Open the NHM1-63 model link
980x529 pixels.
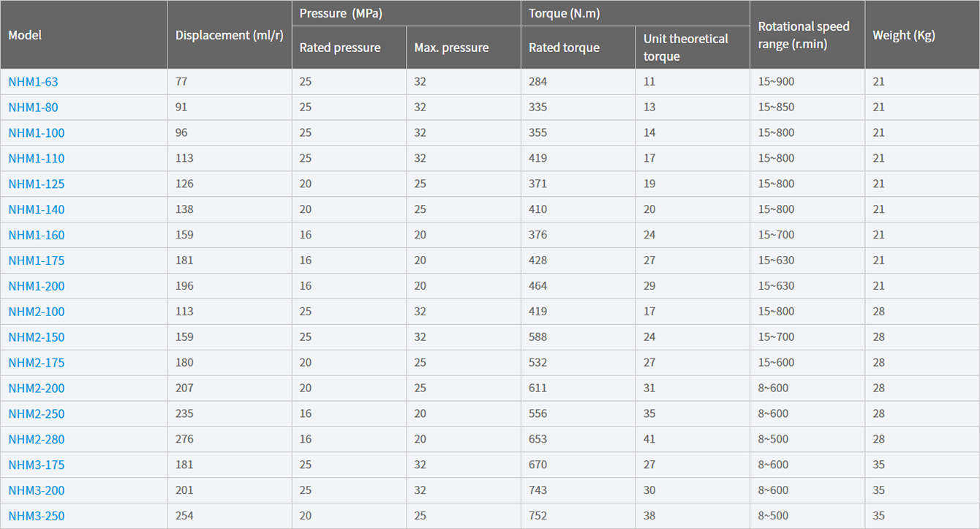coord(33,82)
